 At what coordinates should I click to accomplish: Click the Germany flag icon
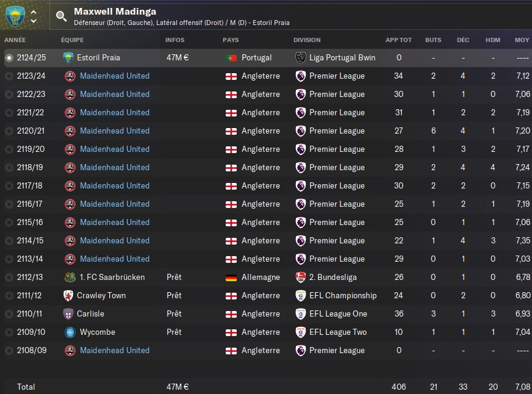pos(231,277)
